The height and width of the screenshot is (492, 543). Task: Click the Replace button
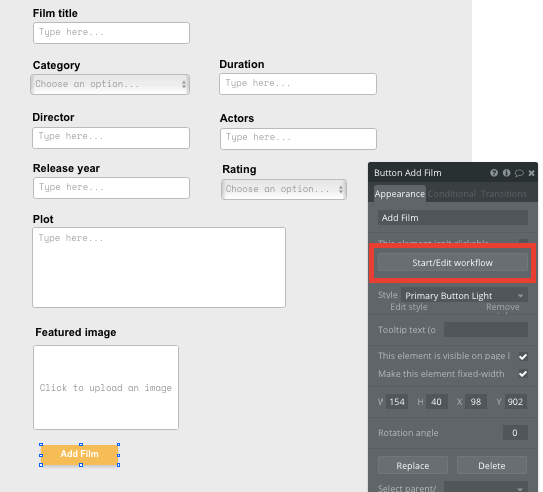tap(413, 466)
